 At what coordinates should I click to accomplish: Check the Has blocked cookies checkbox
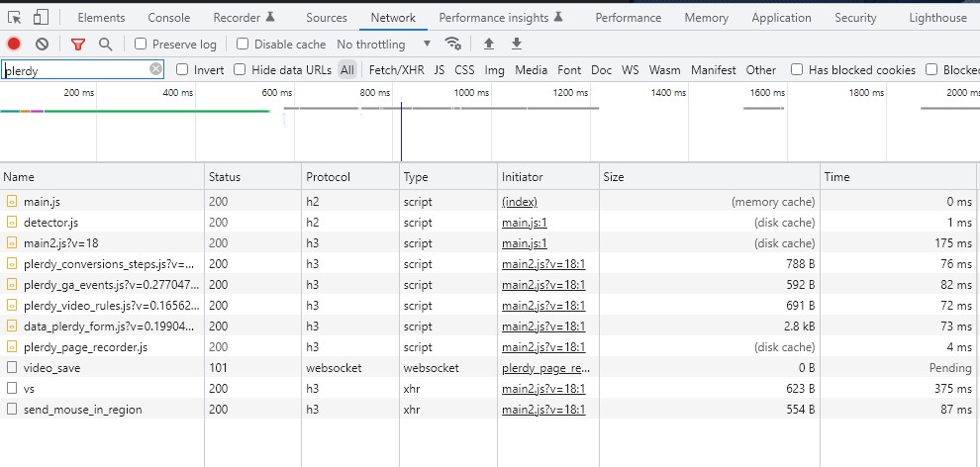pos(796,69)
